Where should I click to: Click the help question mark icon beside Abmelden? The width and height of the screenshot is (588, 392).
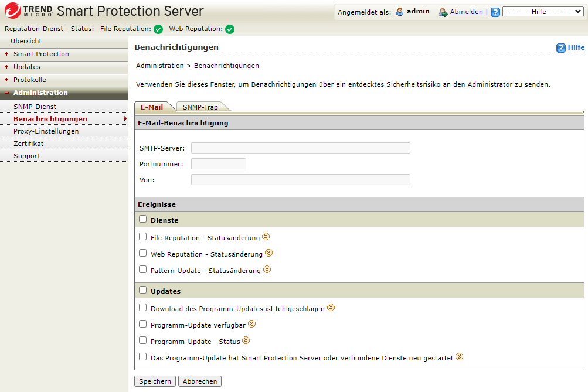[495, 12]
